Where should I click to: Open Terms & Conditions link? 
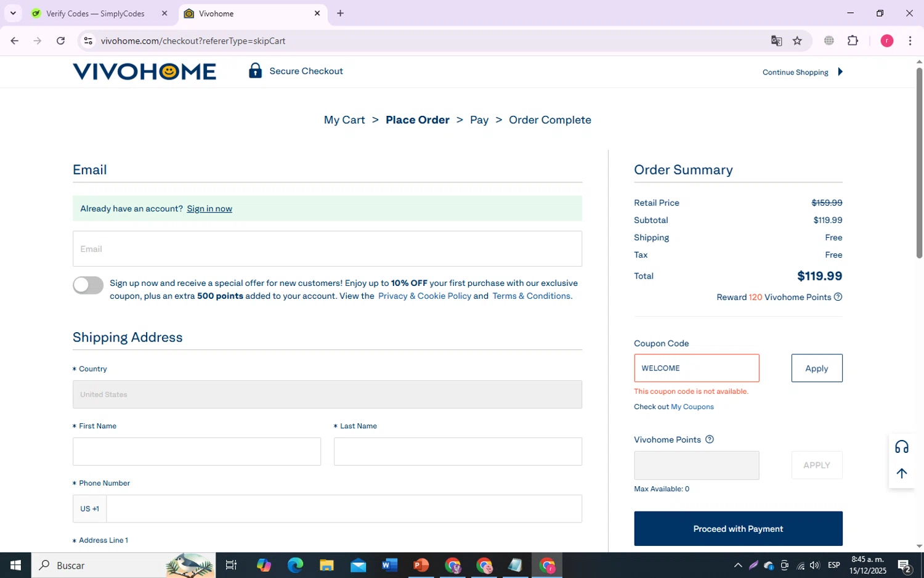coord(532,296)
